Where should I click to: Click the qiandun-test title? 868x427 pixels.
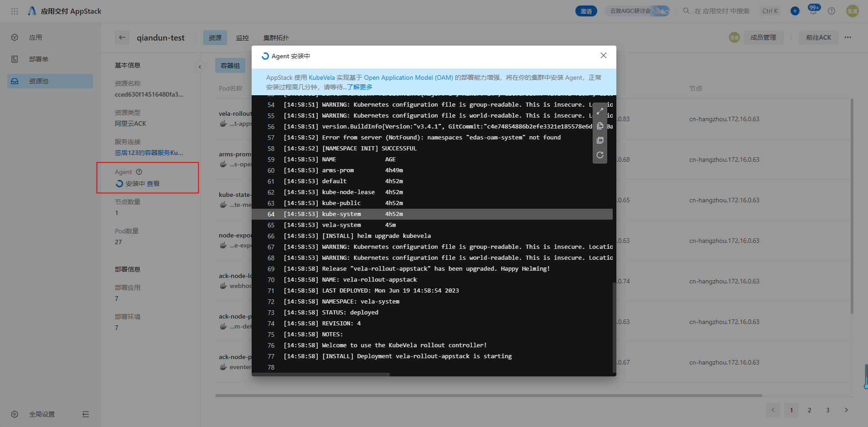click(160, 38)
